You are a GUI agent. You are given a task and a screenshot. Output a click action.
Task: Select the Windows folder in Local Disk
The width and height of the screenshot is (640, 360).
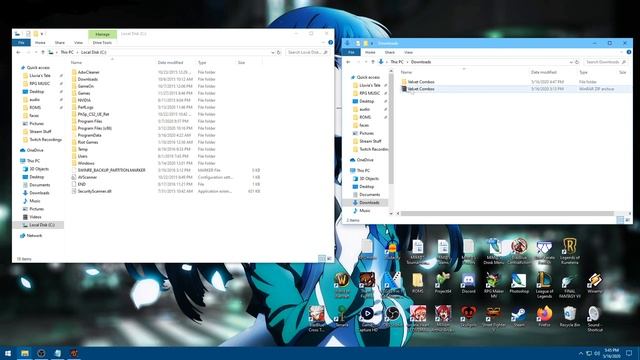86,163
